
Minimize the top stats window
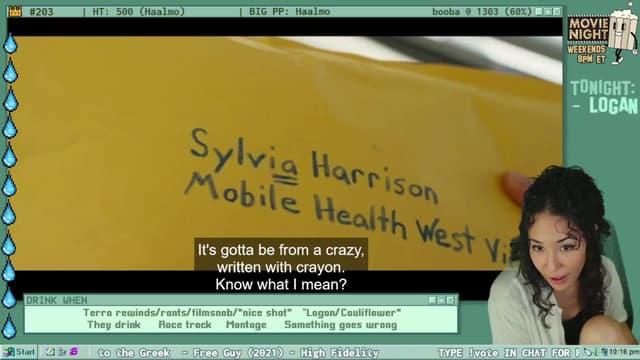click(539, 11)
